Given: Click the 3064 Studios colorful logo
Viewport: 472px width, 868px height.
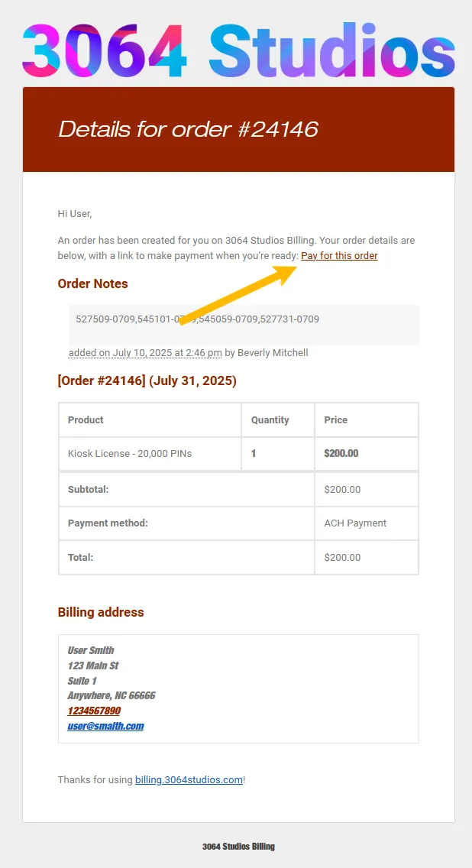Looking at the screenshot, I should (x=238, y=50).
